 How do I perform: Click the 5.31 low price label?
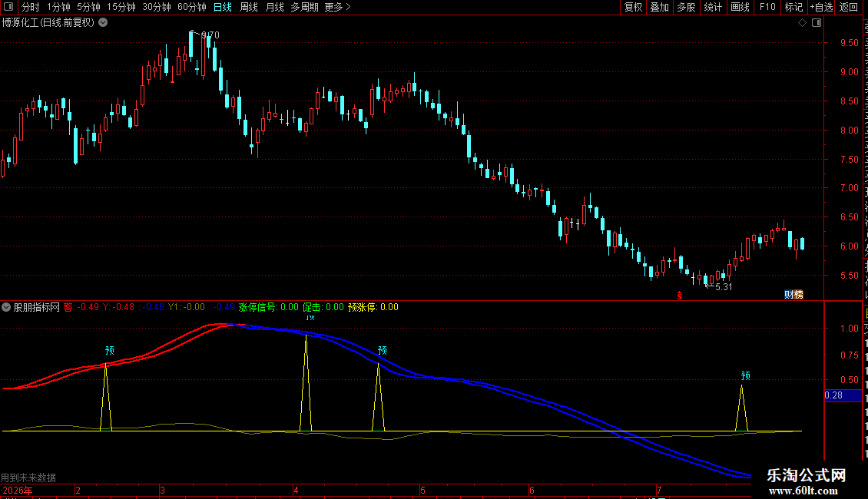point(724,286)
